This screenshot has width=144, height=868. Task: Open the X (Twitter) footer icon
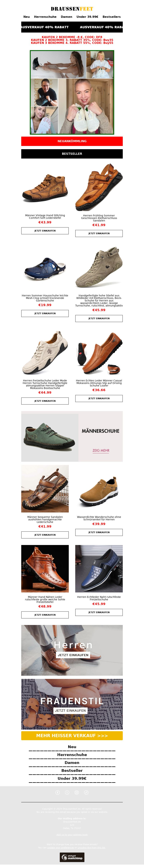coord(67,792)
